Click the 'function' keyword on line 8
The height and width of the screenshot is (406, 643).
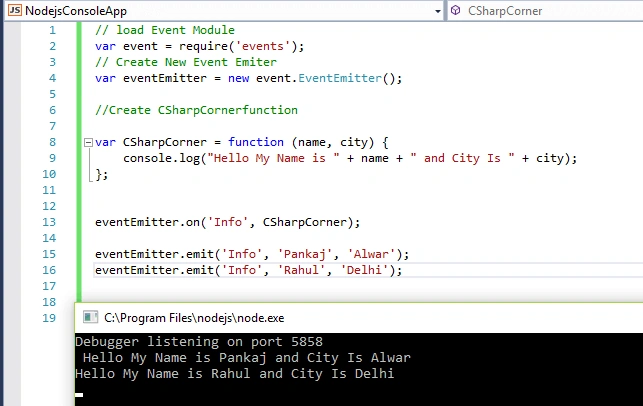(x=256, y=142)
